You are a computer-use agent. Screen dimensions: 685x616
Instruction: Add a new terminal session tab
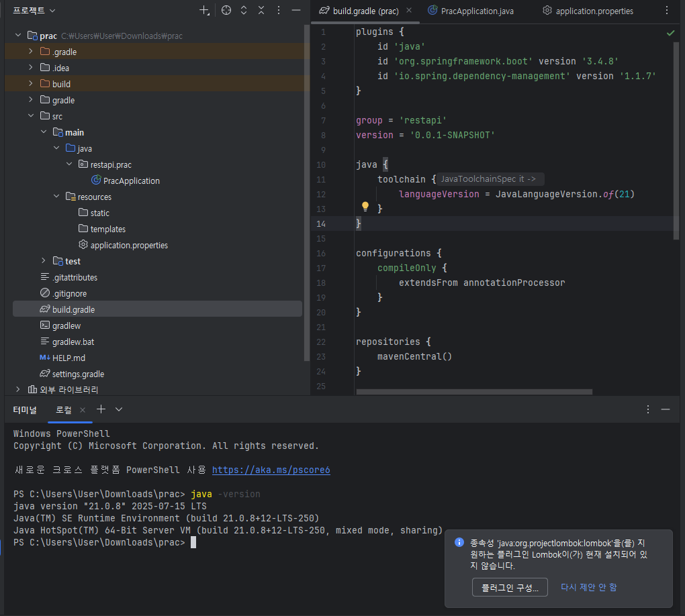click(101, 409)
